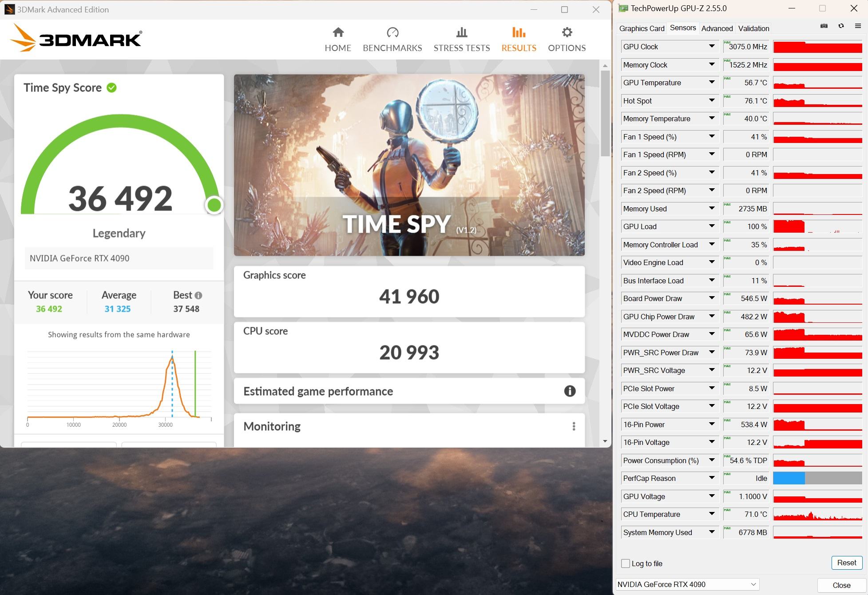The image size is (868, 595).
Task: Click Estimated game performance info icon
Action: pyautogui.click(x=570, y=391)
